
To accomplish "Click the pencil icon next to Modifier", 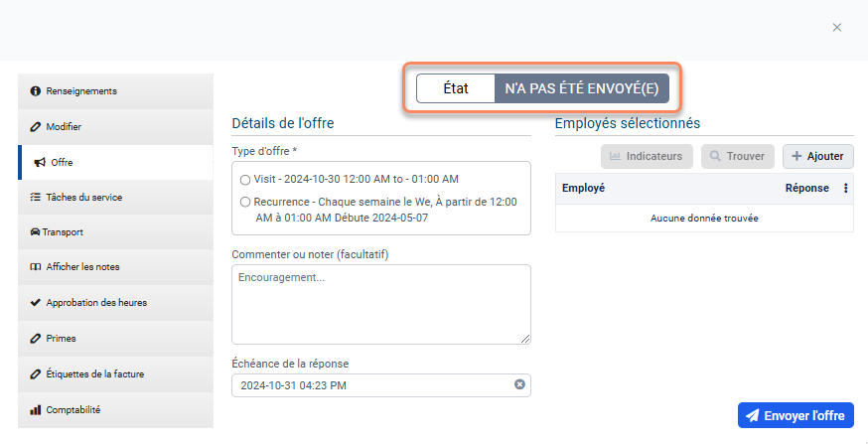I will pos(36,127).
